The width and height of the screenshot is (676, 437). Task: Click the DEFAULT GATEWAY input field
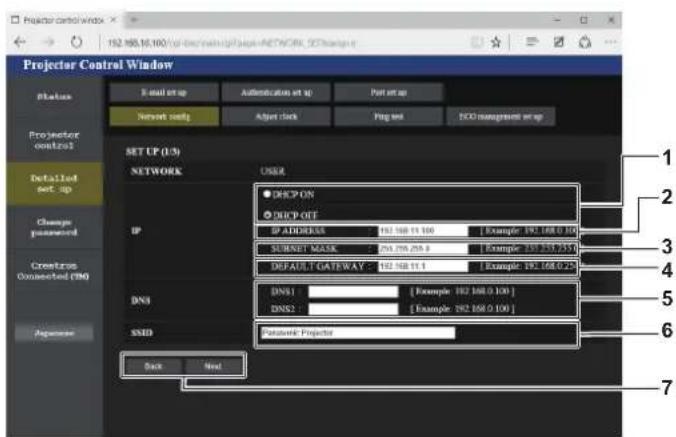click(x=423, y=266)
